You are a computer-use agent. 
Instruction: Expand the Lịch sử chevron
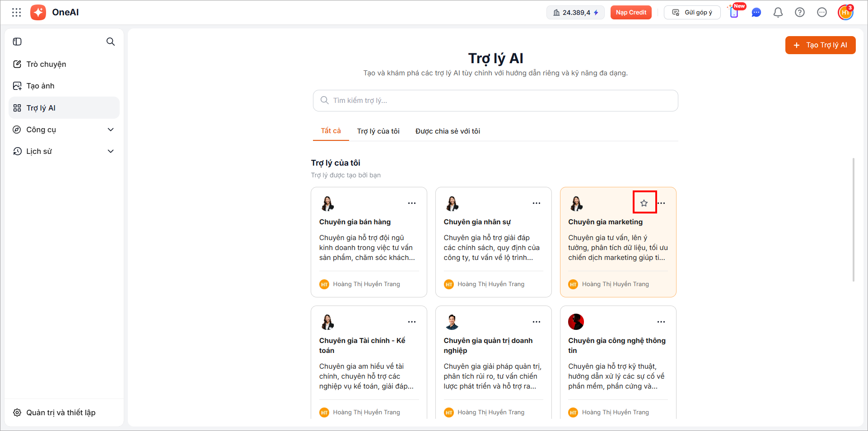click(111, 151)
